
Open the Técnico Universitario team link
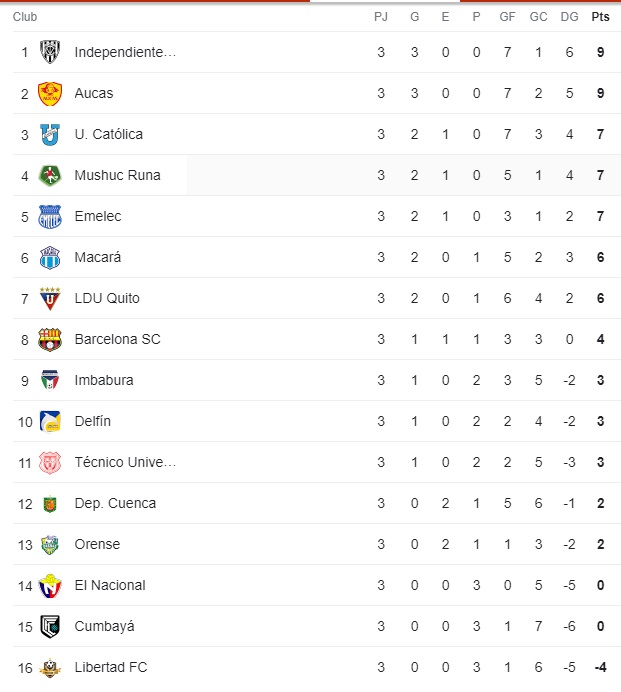point(125,462)
